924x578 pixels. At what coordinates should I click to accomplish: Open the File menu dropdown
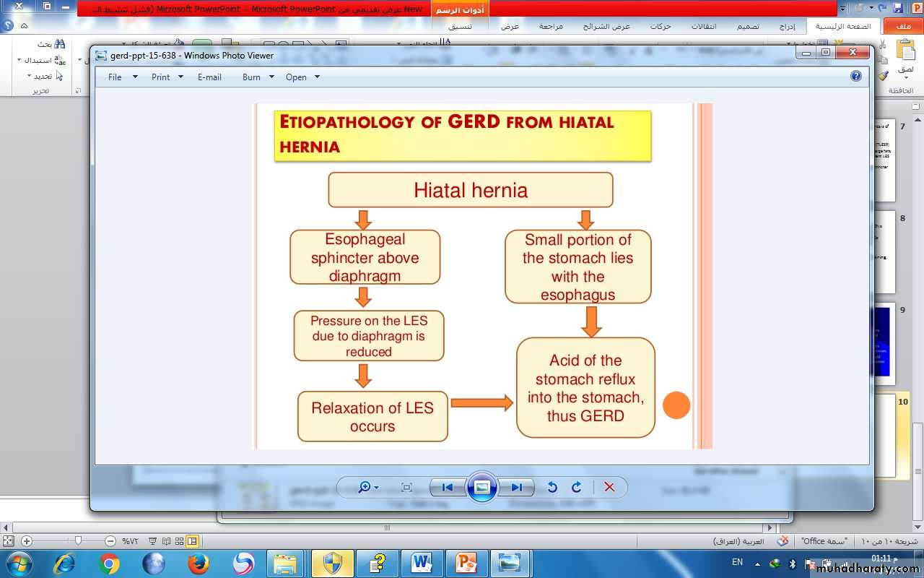coord(122,77)
